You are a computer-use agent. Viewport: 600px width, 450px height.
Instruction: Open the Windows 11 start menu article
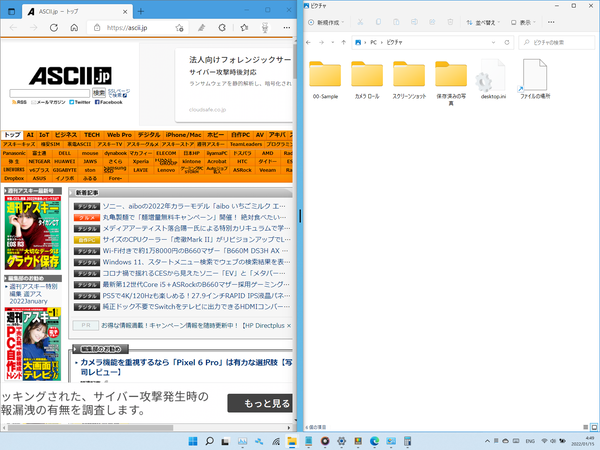tap(196, 262)
